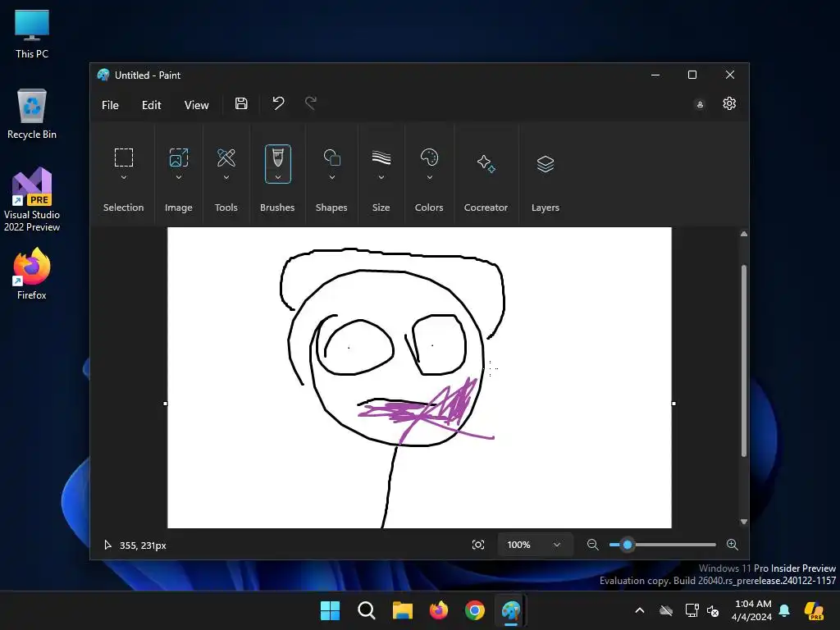Screen dimensions: 840x630
Task: Open the Firefox desktop shortcut
Action: pos(32,274)
